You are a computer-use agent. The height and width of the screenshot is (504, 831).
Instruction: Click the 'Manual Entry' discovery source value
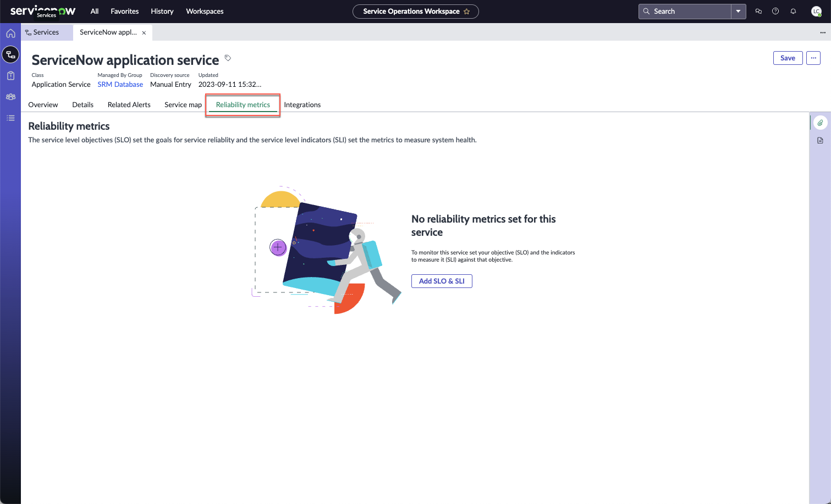coord(170,84)
